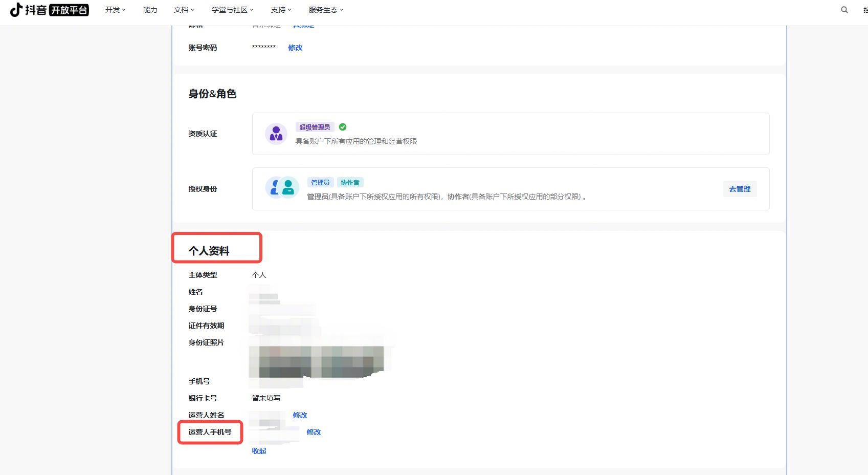Click 修改 beside 运营人手机号

coord(314,432)
